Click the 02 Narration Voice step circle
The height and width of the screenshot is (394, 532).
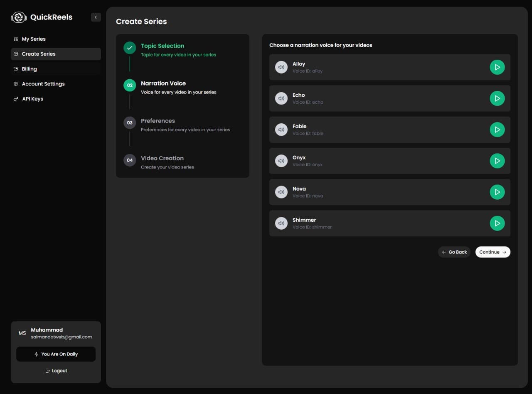130,85
